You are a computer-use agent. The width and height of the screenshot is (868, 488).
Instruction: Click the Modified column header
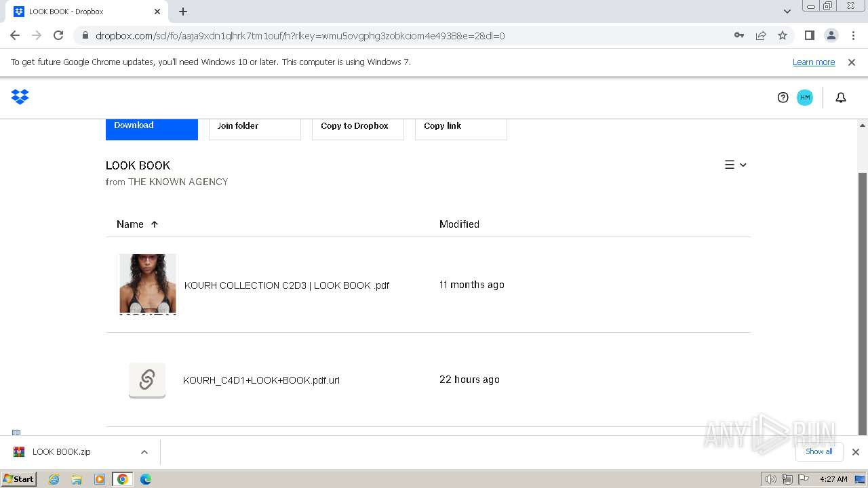tap(459, 224)
